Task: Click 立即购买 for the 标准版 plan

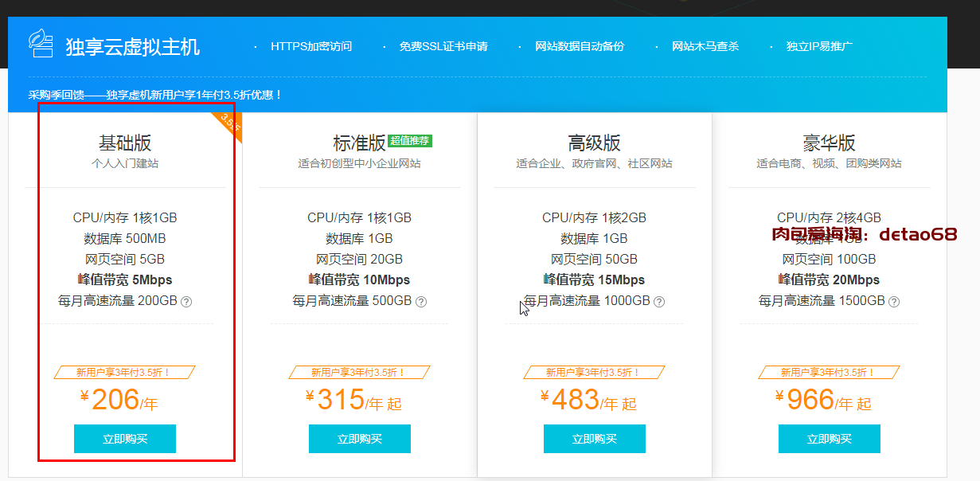Action: click(360, 439)
